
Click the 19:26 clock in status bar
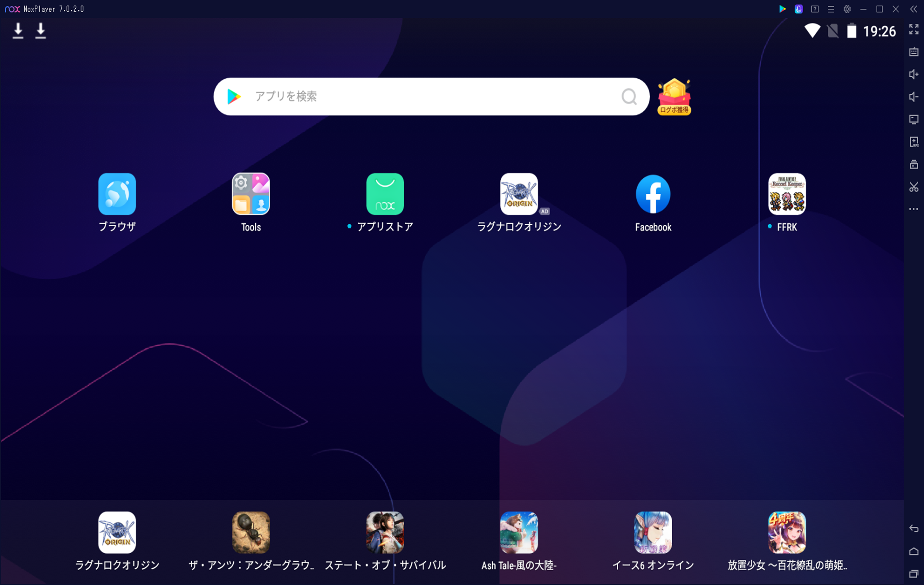[x=879, y=31]
